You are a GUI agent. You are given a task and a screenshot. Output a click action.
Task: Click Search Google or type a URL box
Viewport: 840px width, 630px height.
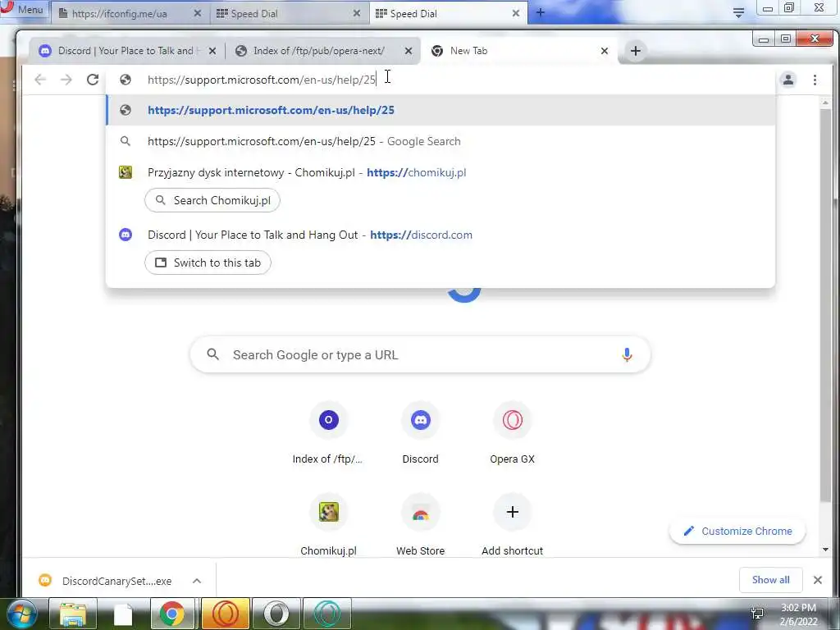[x=421, y=354]
